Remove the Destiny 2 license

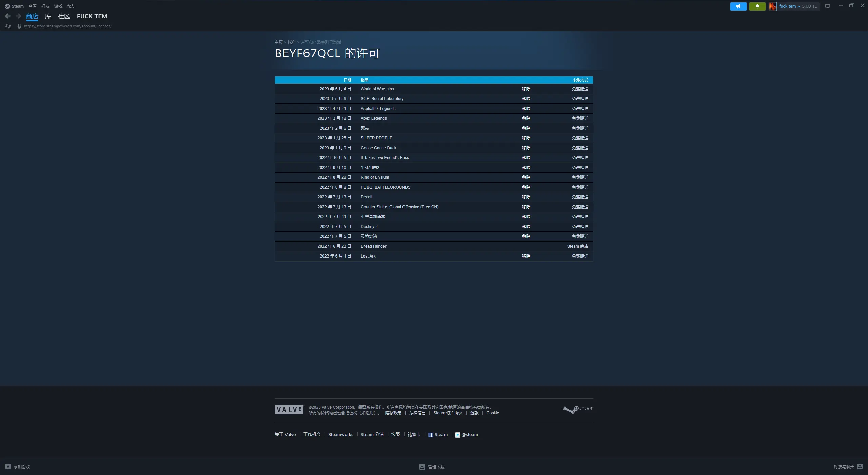tap(526, 226)
